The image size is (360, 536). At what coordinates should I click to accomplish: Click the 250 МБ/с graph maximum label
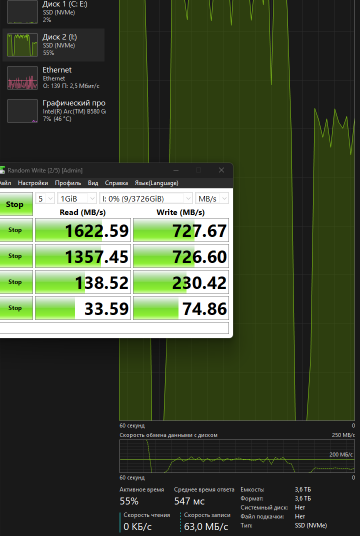343,435
